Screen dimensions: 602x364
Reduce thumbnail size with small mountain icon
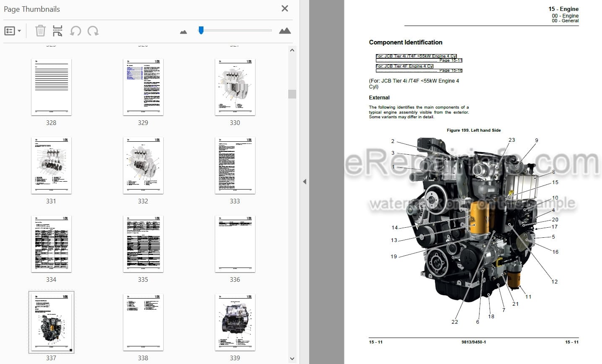tap(183, 31)
